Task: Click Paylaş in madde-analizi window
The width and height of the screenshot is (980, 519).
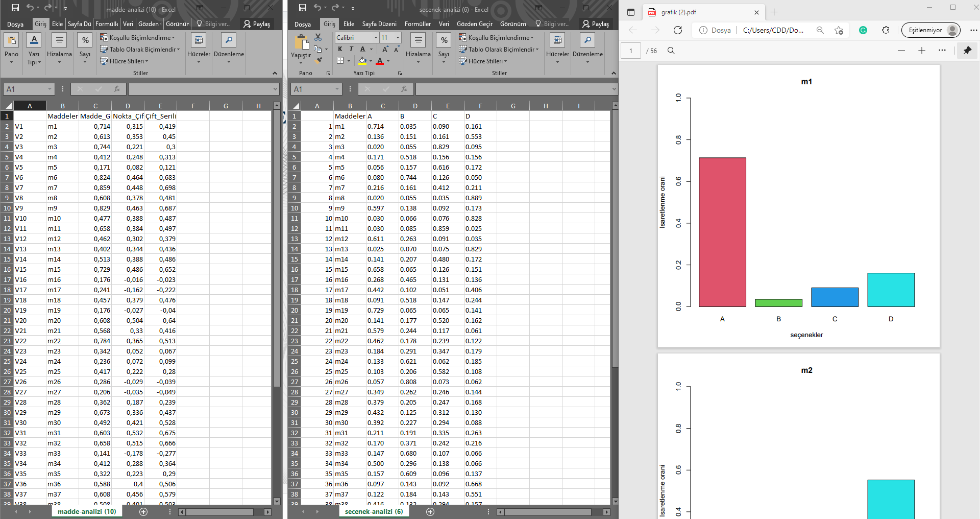Action: [x=257, y=24]
